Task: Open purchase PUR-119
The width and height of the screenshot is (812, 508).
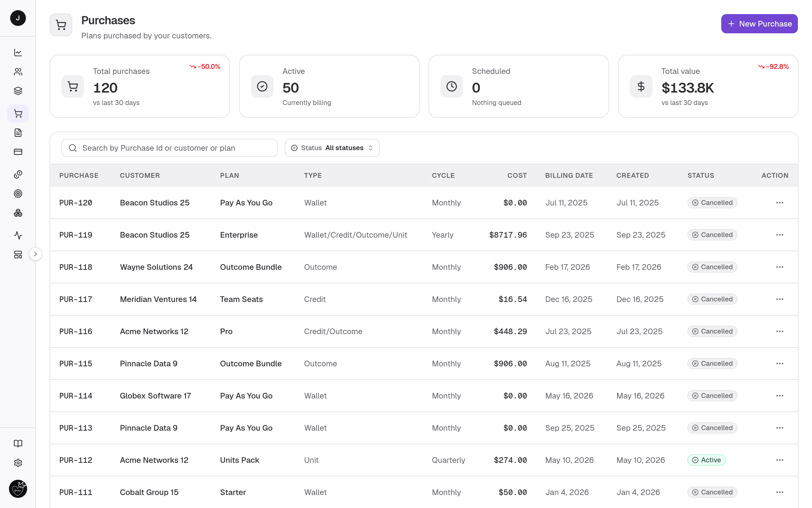Action: (x=76, y=235)
